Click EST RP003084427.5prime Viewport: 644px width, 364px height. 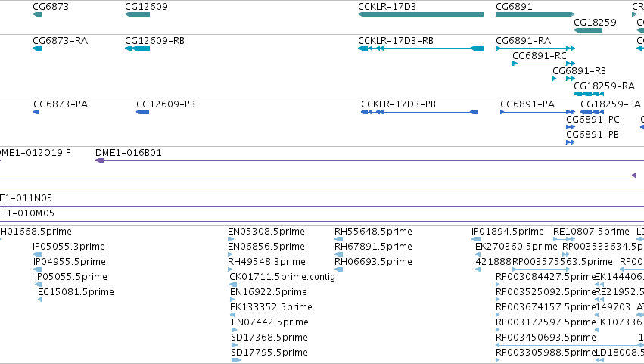(498, 285)
